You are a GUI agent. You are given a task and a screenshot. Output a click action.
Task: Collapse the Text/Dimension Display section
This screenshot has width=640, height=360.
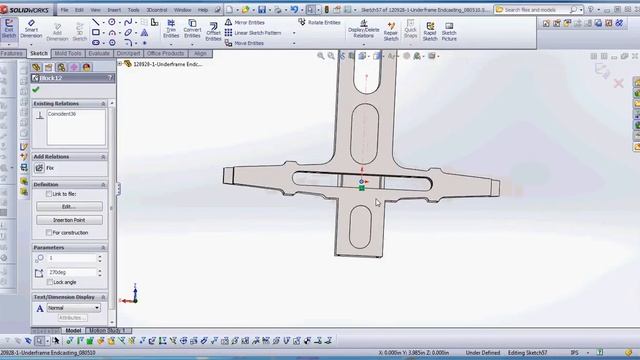point(103,297)
